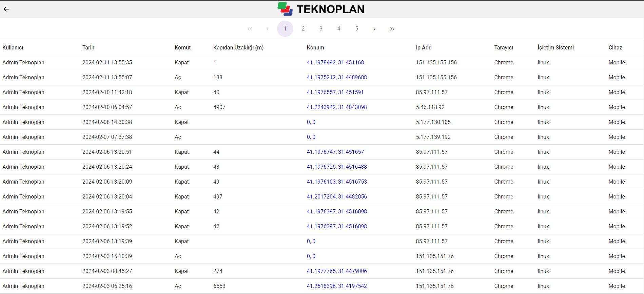
Task: Click the Teknoplan logo icon
Action: [x=285, y=9]
